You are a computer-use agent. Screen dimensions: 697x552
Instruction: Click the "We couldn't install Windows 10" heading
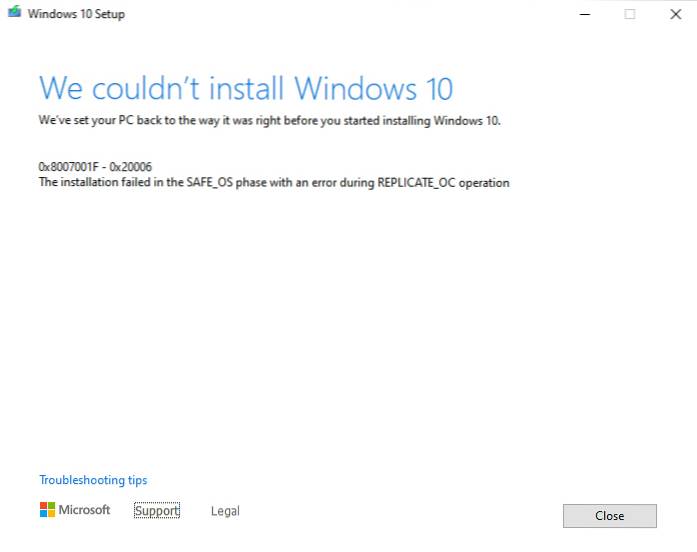(246, 88)
